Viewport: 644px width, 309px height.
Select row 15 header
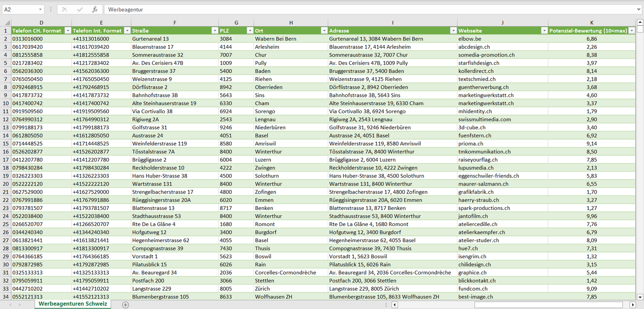pos(6,144)
